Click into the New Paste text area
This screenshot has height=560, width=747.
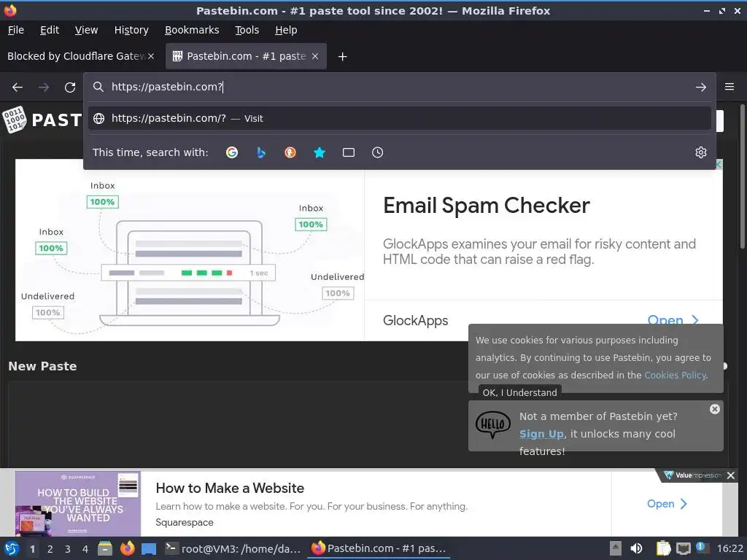[239, 424]
